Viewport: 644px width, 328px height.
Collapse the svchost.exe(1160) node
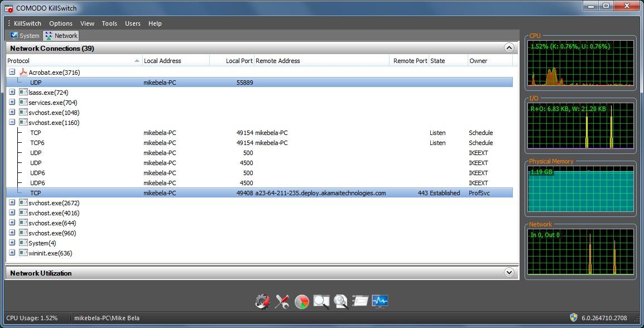[12, 122]
